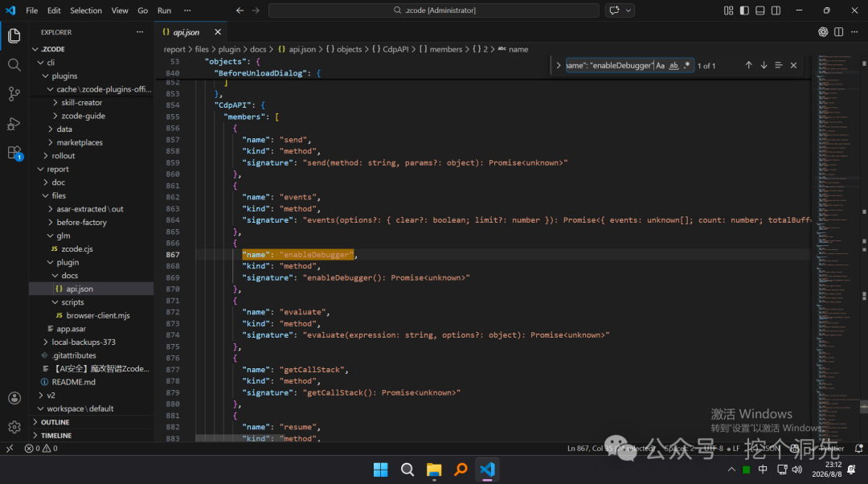Open the Run menu
The width and height of the screenshot is (868, 484).
pyautogui.click(x=165, y=10)
